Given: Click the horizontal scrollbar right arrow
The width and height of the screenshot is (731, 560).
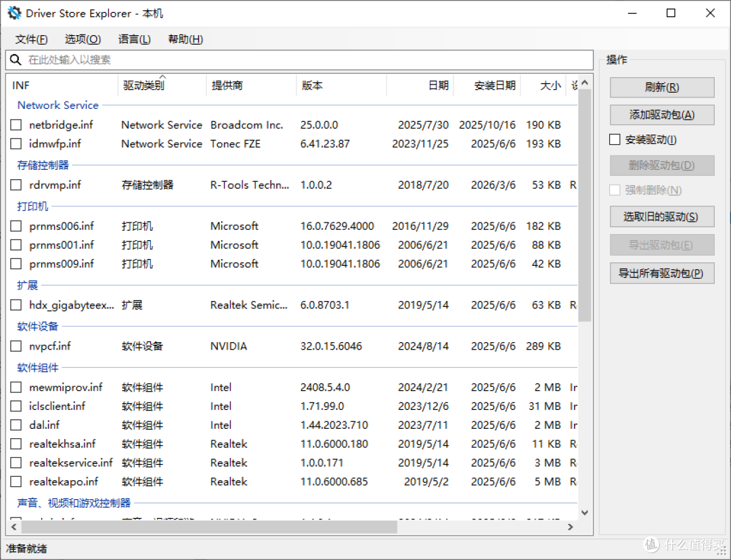Looking at the screenshot, I should [570, 527].
